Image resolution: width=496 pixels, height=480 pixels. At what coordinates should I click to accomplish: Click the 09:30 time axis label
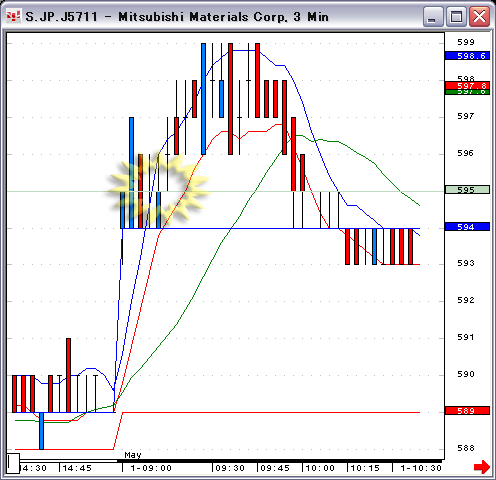pyautogui.click(x=230, y=468)
